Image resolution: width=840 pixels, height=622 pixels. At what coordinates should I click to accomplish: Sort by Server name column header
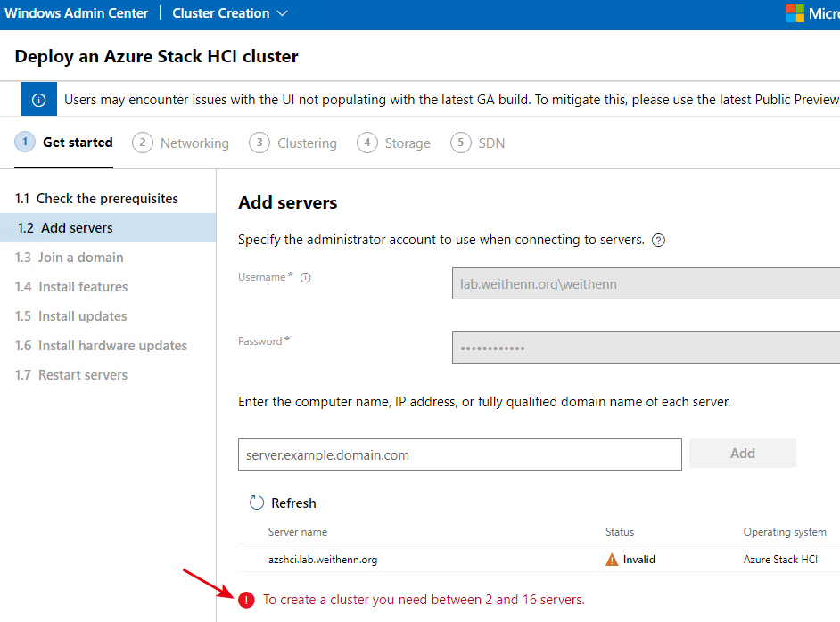coord(298,532)
